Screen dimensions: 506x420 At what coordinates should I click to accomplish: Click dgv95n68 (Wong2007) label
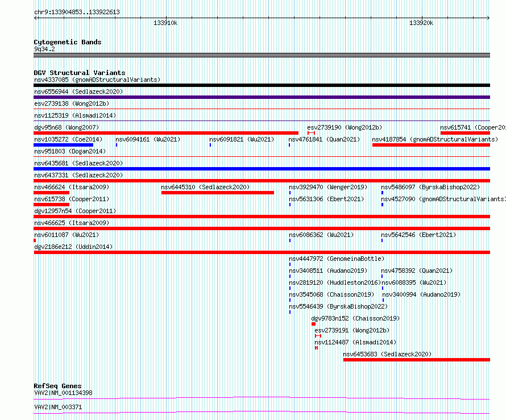[67, 127]
